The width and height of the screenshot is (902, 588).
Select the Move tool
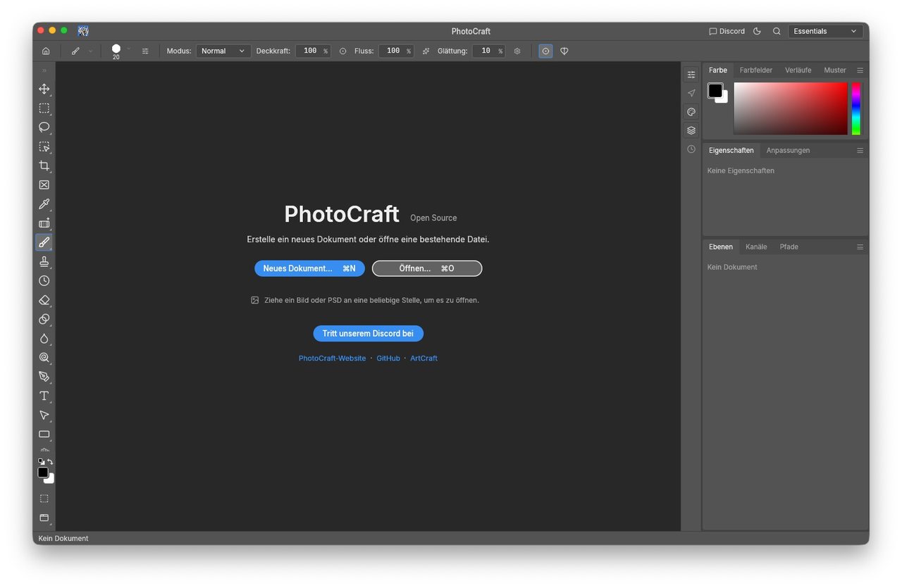pos(44,89)
